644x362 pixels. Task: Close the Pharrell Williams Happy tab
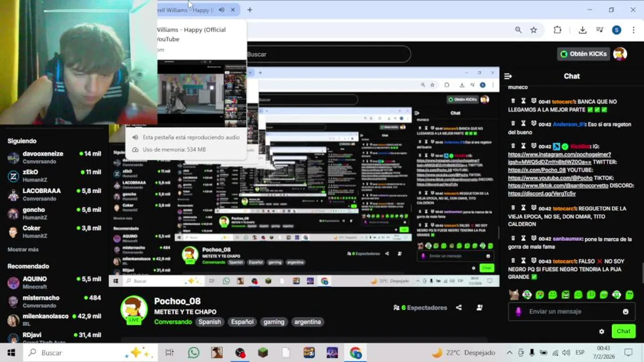point(233,10)
